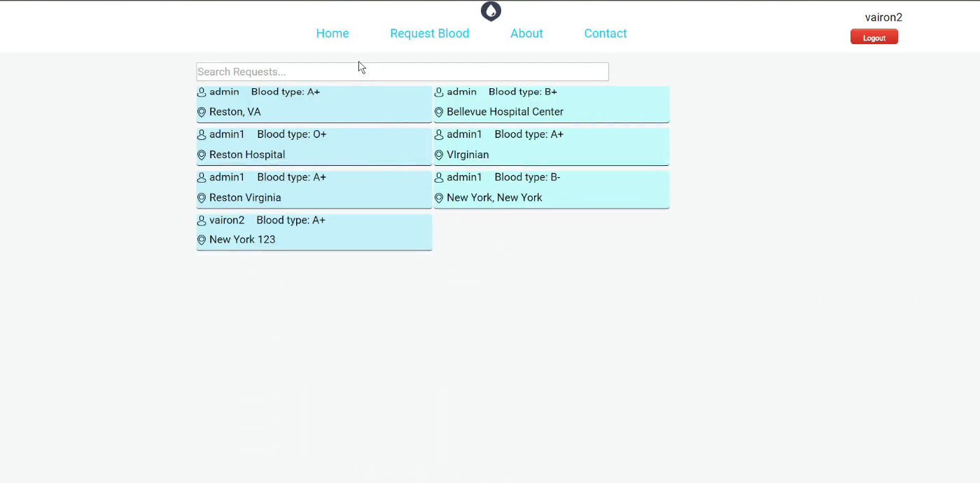Screen dimensions: 980x483
Task: Click location pin beside Reston Hospital
Action: [x=202, y=155]
